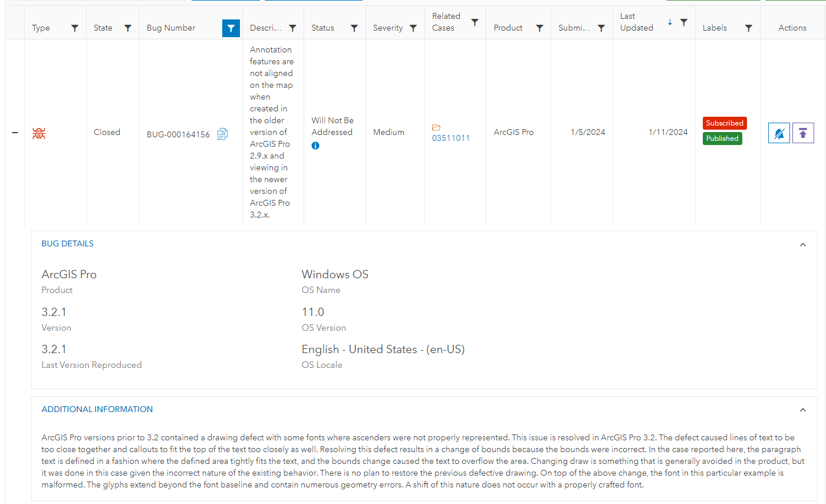Image resolution: width=826 pixels, height=504 pixels.
Task: Collapse the ADDITIONAL INFORMATION section
Action: pos(802,409)
